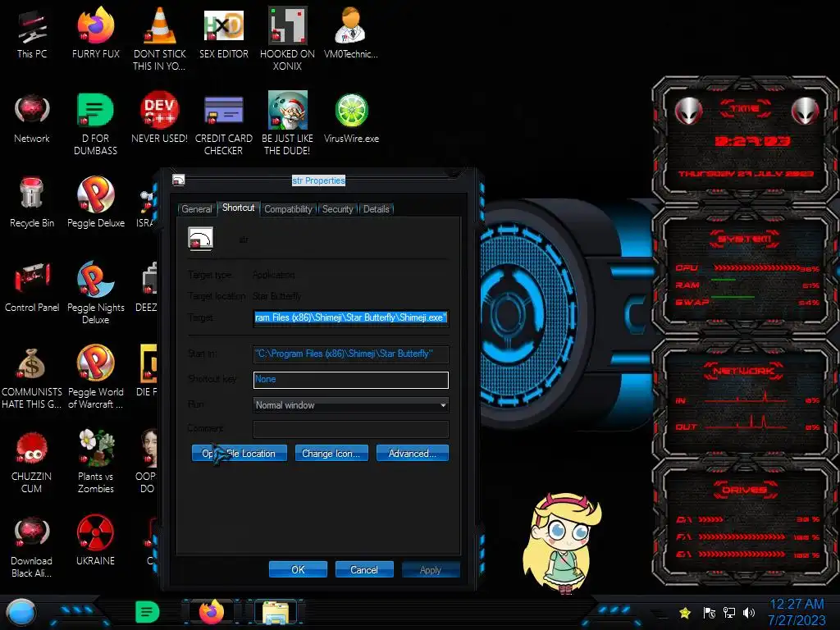
Task: Switch to the Security tab
Action: (337, 209)
